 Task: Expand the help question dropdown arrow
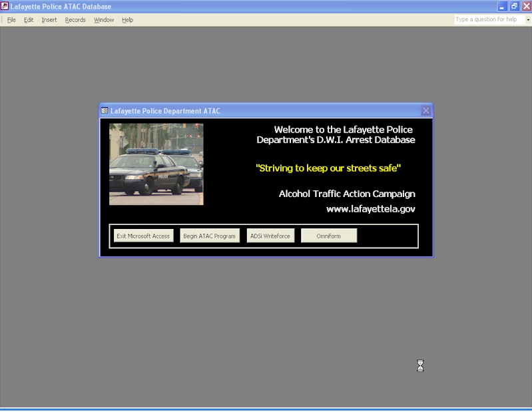[528, 20]
